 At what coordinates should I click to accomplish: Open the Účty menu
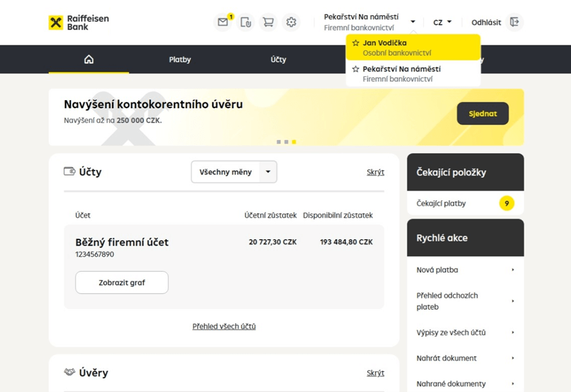pos(278,59)
